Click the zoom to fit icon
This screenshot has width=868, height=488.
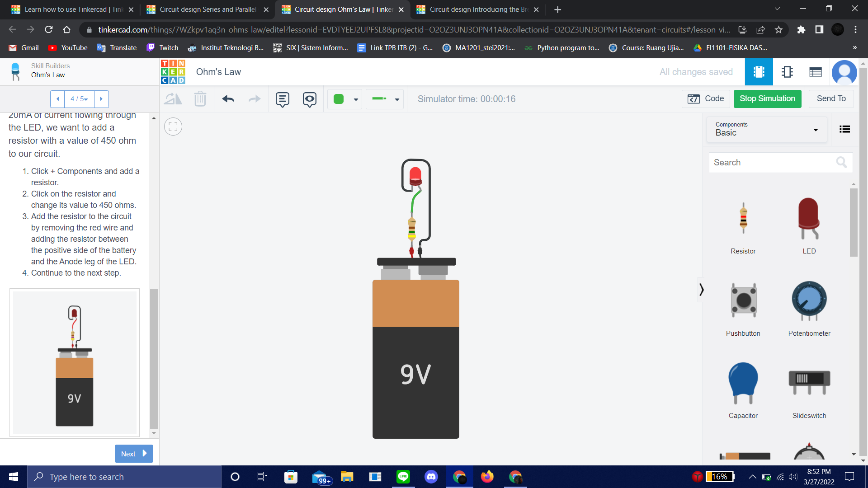(173, 127)
